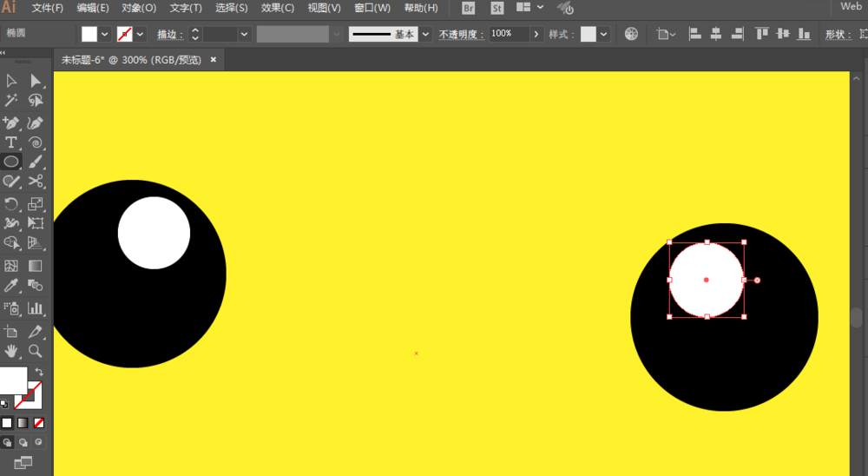The image size is (868, 476).
Task: Reset default fill and stroke
Action: tap(4, 403)
